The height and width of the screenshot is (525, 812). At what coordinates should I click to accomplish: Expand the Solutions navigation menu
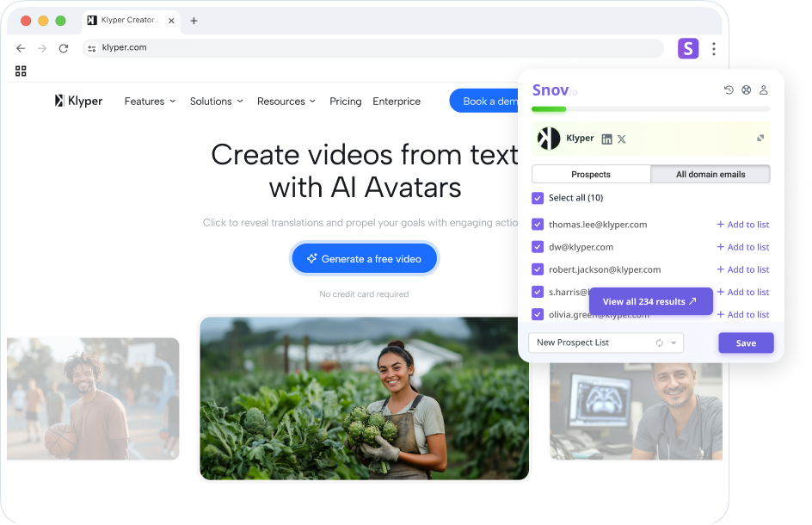coord(216,102)
